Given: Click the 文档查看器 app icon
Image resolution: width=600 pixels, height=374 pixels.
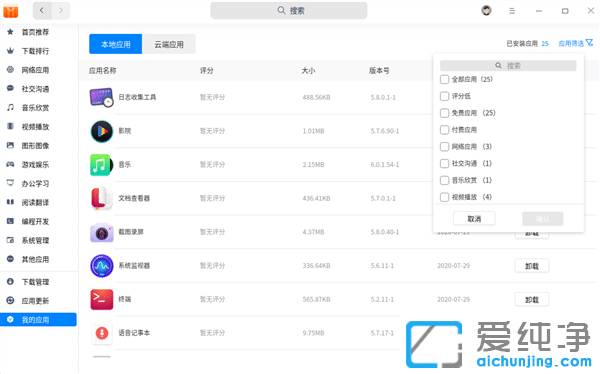Looking at the screenshot, I should tap(101, 198).
